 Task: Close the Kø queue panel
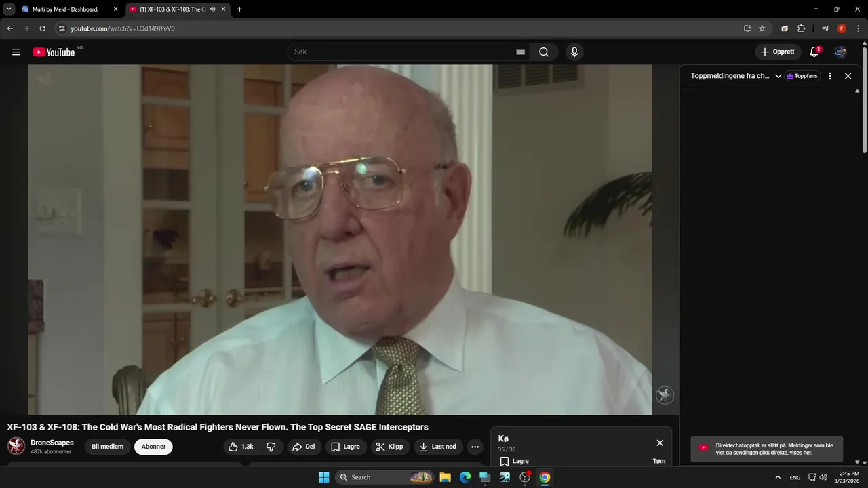pyautogui.click(x=660, y=443)
